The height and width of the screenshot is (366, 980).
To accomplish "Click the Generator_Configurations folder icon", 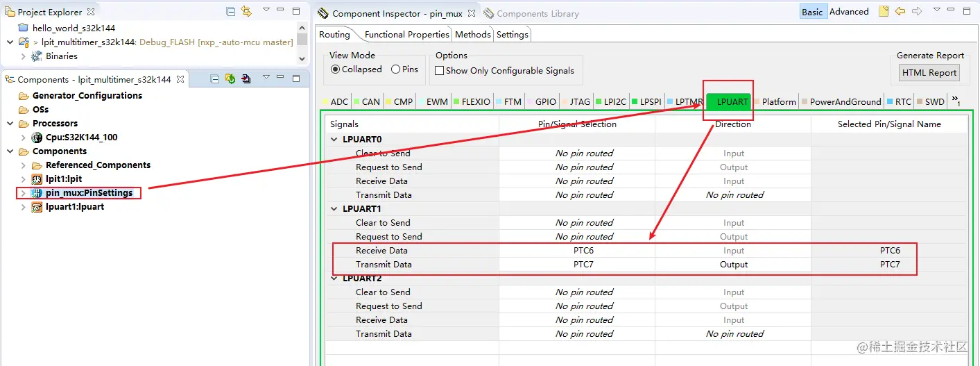I will click(24, 96).
